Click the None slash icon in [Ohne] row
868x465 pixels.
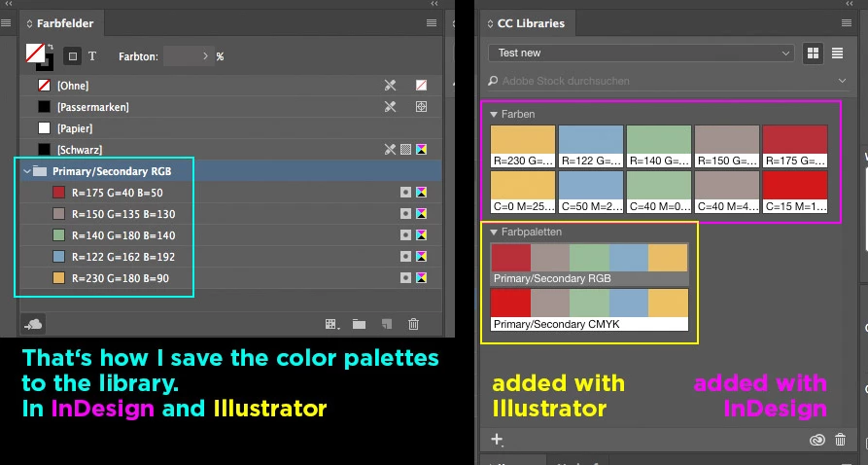pyautogui.click(x=421, y=86)
